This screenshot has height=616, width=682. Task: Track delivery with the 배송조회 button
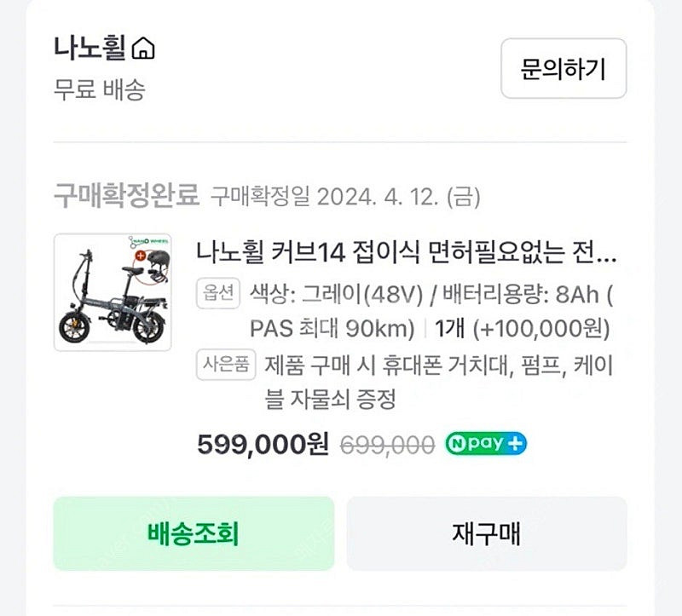pyautogui.click(x=193, y=533)
